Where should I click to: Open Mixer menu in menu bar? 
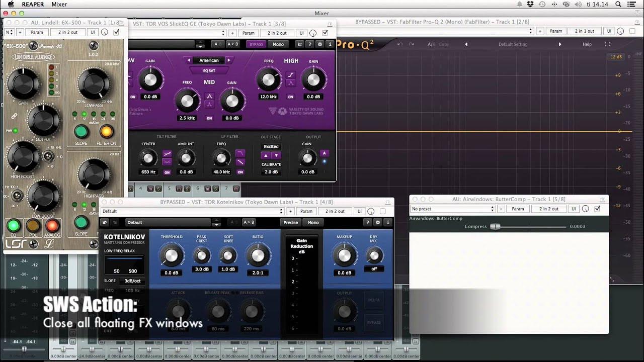[x=59, y=4]
